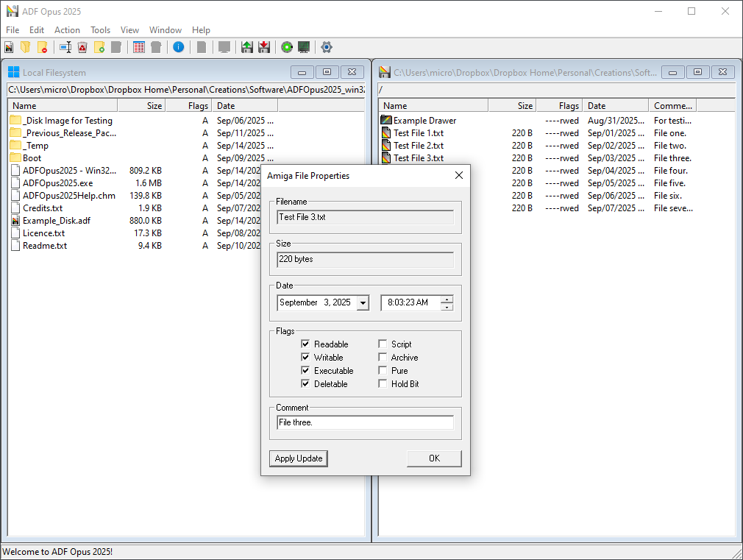Click the new ADF disk image toolbar icon
743x560 pixels.
click(9, 47)
